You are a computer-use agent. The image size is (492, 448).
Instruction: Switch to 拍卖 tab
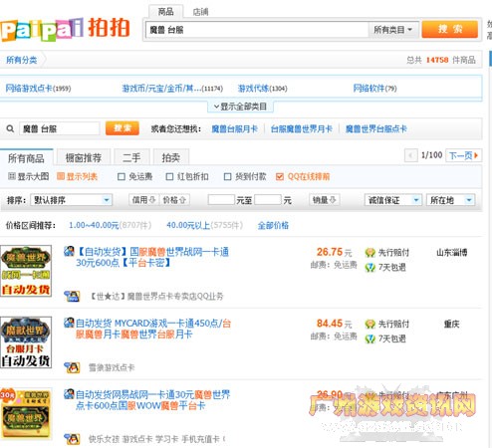pos(171,157)
